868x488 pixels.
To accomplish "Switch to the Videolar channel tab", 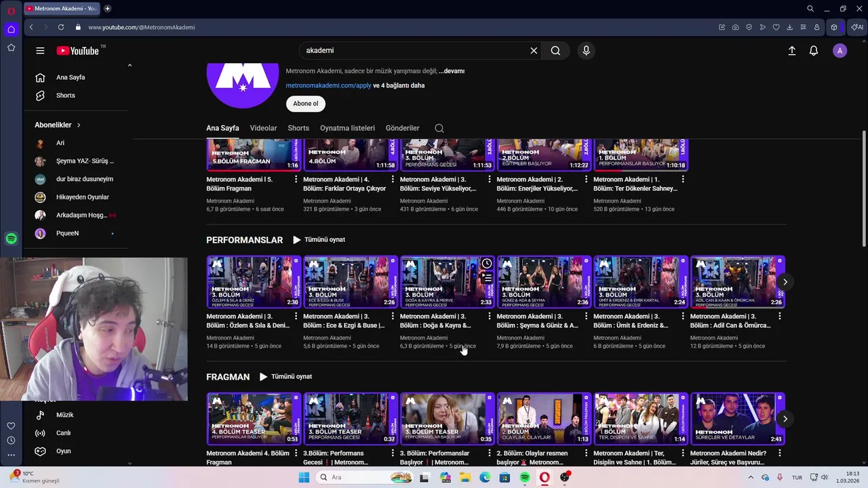I will click(x=263, y=128).
